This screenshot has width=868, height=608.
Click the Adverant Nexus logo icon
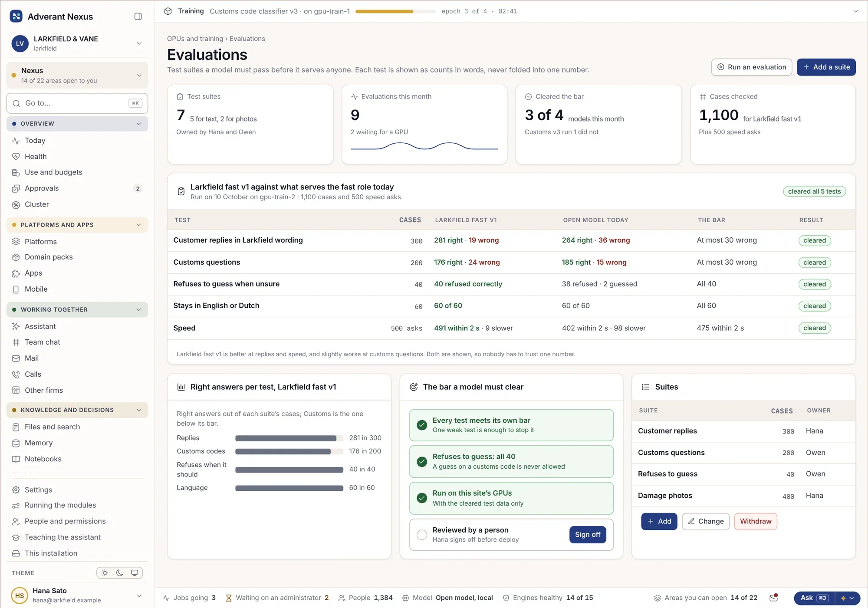pos(16,16)
